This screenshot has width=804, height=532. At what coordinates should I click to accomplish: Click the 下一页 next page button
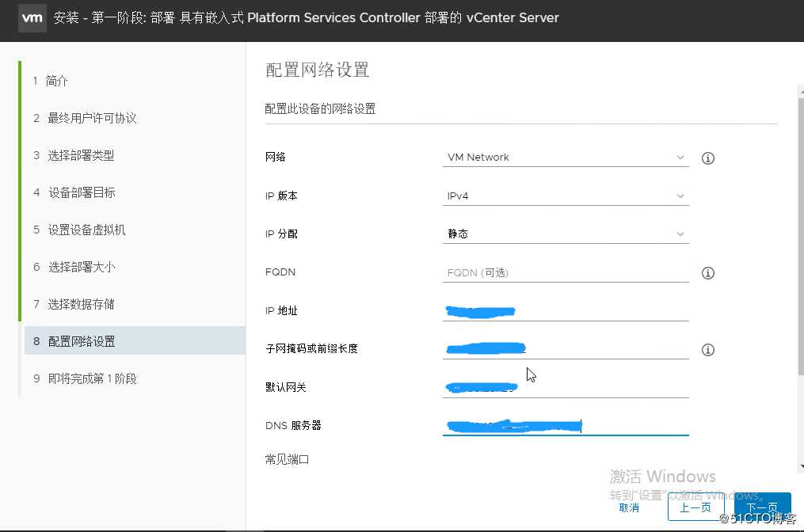point(762,507)
